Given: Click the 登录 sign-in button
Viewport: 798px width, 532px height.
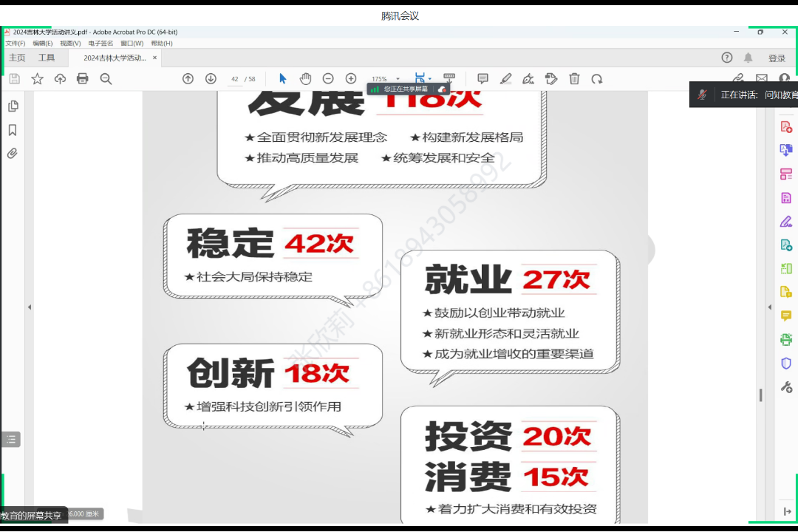Looking at the screenshot, I should coord(777,58).
